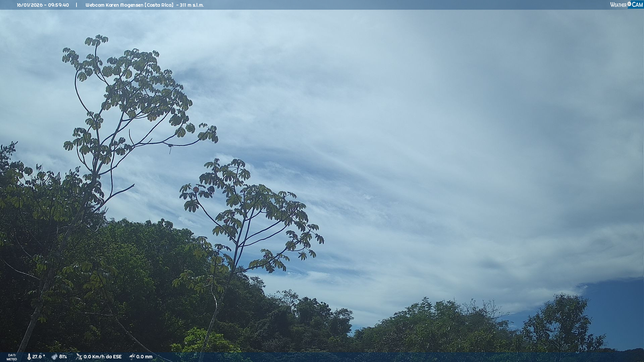Select the 81% humidity value
The width and height of the screenshot is (644, 362).
pos(63,357)
